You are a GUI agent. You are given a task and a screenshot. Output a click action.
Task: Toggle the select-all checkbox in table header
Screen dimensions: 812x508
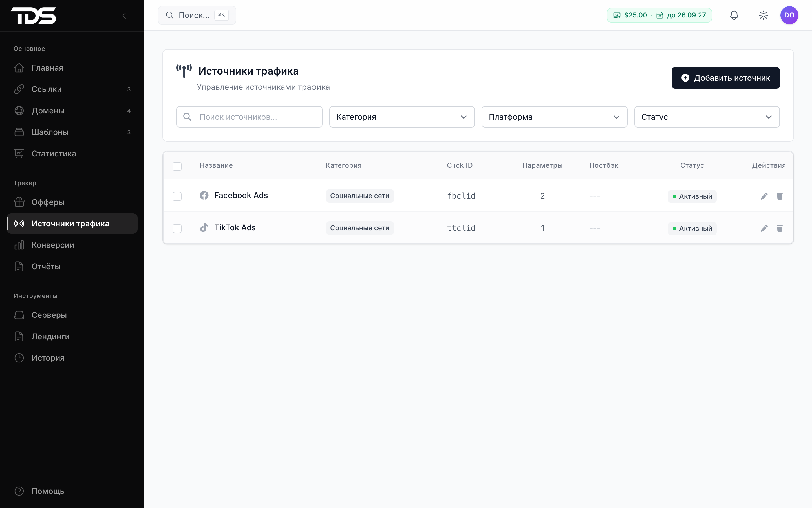coord(177,166)
